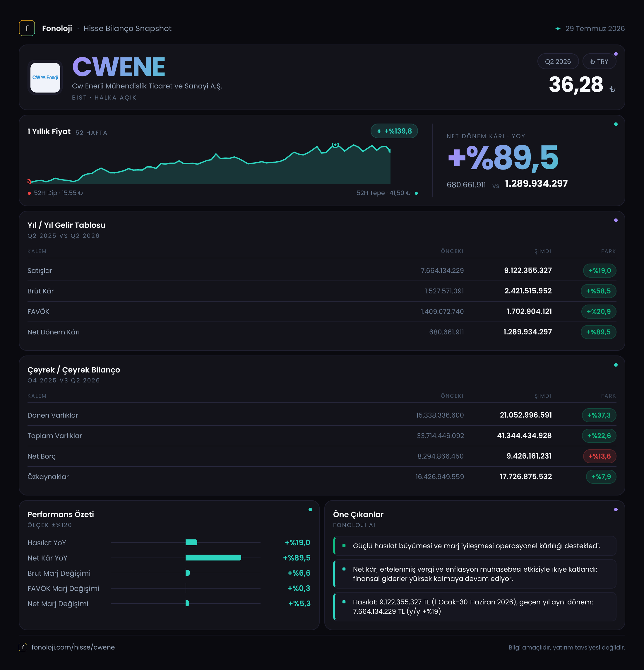Click the small Fonoloji icon in the footer

[x=23, y=647]
